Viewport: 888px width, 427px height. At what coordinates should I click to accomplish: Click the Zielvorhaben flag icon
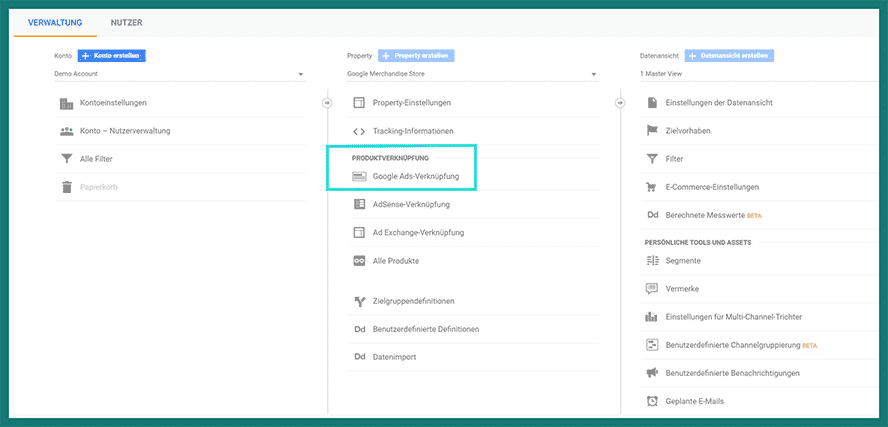(652, 130)
